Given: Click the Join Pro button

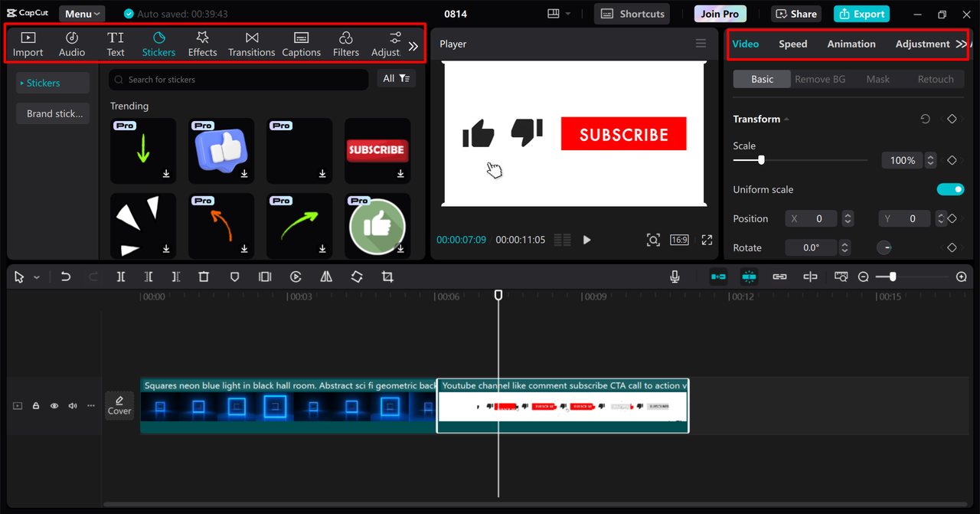Looking at the screenshot, I should [720, 14].
